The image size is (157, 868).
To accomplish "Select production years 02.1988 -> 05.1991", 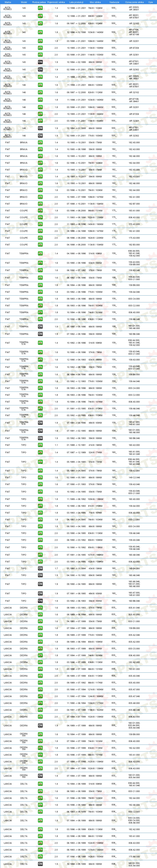I will [x=76, y=477].
